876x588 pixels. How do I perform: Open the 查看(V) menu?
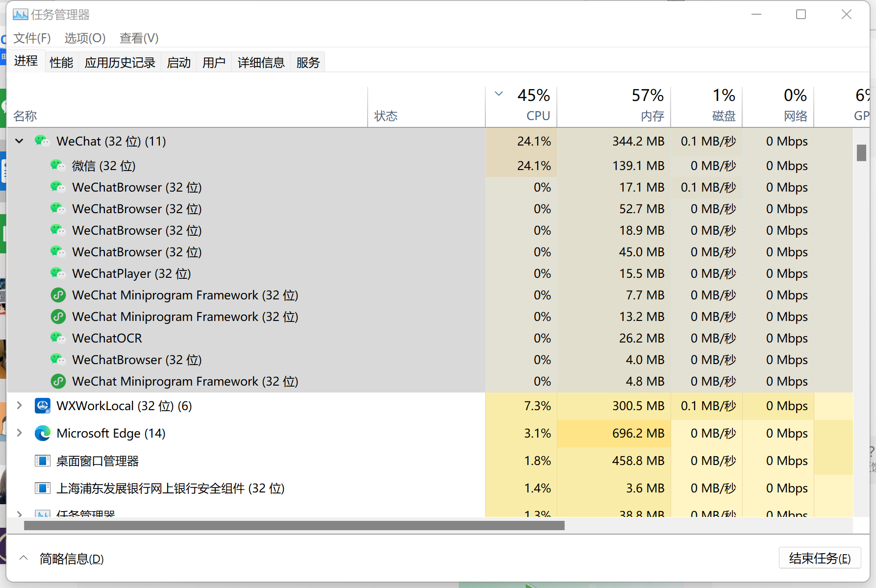click(x=139, y=38)
